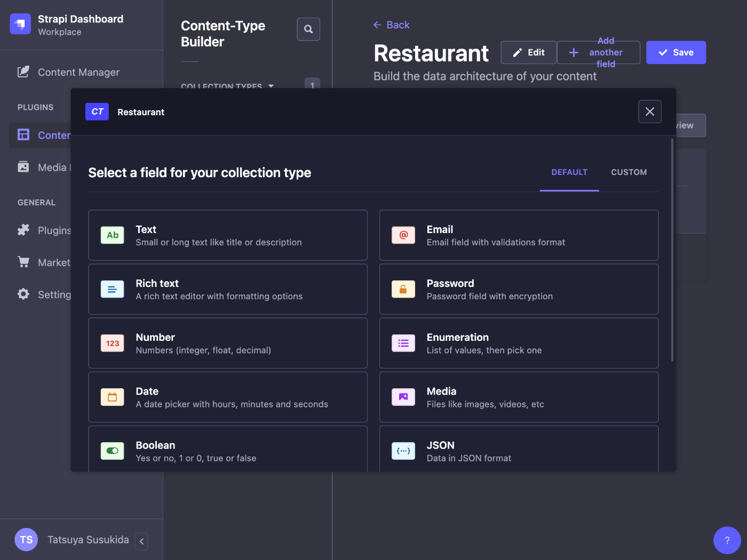This screenshot has height=560, width=747.
Task: Click the JSON braces field icon
Action: pos(403,451)
